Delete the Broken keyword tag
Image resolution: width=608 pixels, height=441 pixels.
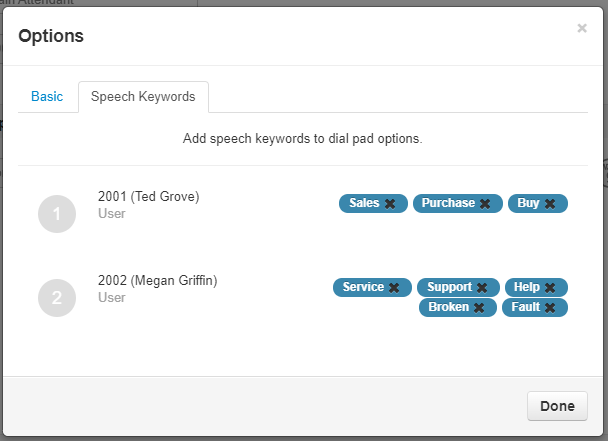[x=478, y=308]
